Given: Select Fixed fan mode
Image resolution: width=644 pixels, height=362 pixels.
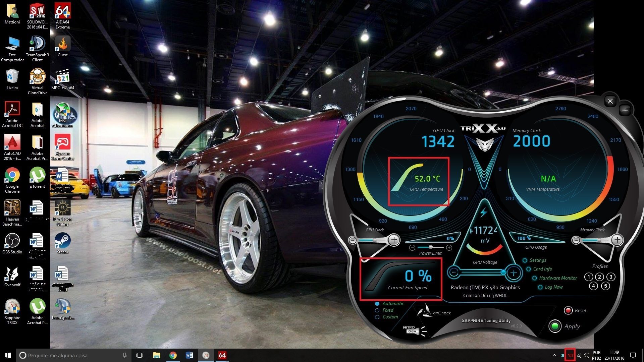Looking at the screenshot, I should [x=384, y=310].
